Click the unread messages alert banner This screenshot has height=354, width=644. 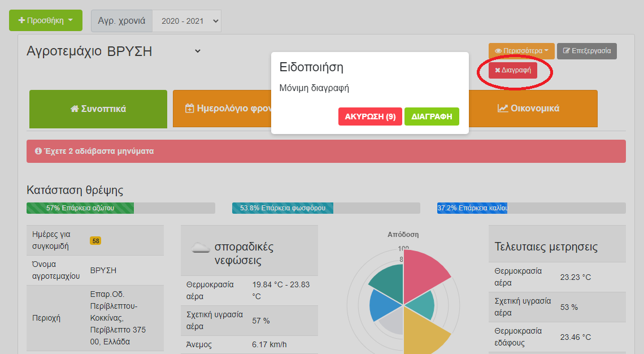tap(326, 152)
